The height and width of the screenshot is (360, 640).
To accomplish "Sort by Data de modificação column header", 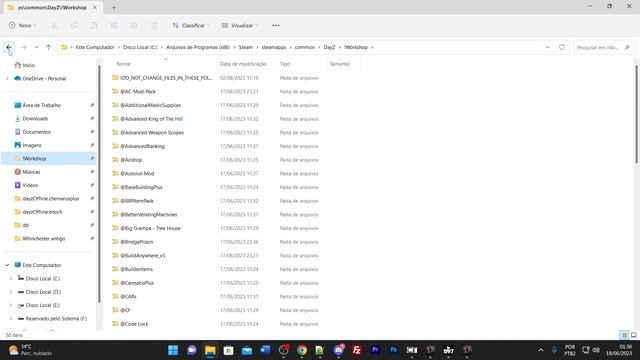I will coord(243,64).
